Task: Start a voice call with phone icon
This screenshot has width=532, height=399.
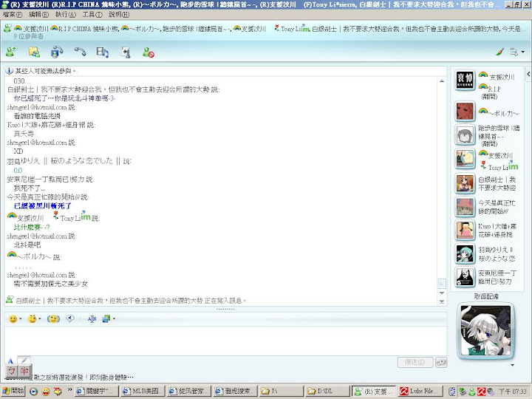Action: click(80, 52)
